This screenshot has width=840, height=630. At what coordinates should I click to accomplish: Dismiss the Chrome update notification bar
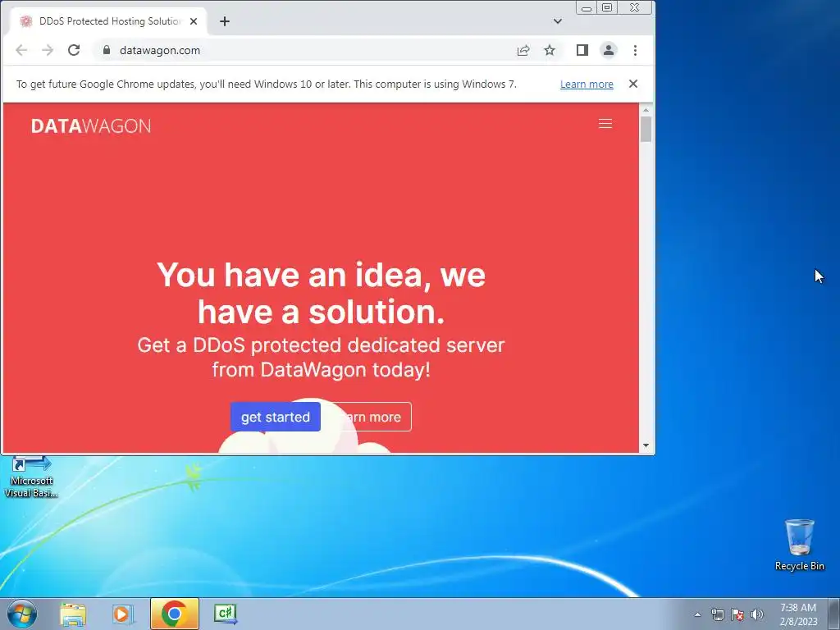633,84
